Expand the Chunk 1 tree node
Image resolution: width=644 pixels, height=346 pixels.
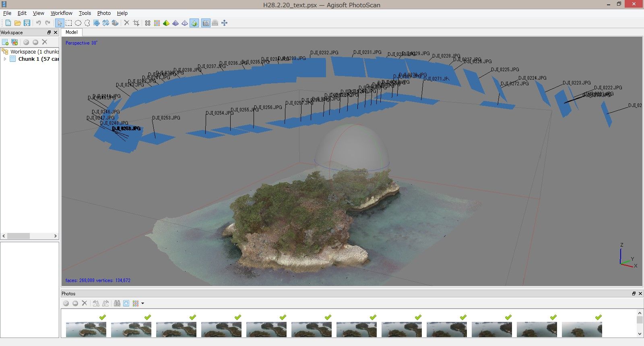[x=5, y=59]
